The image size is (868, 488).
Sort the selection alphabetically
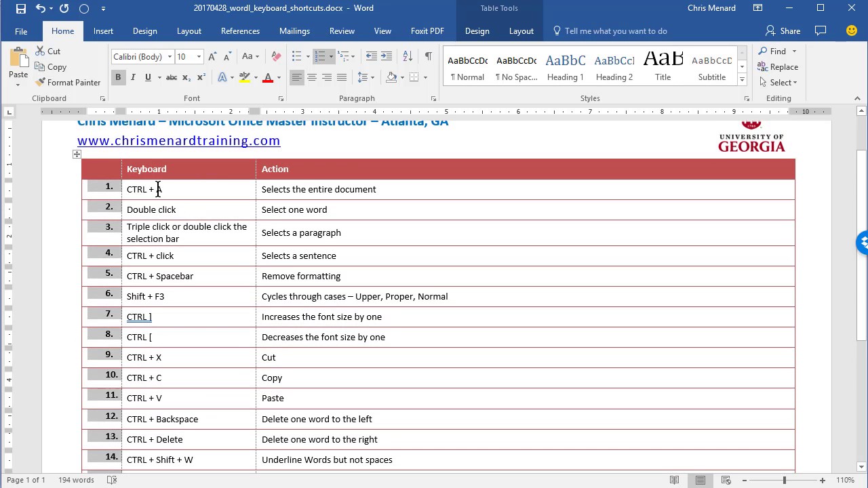click(x=408, y=56)
